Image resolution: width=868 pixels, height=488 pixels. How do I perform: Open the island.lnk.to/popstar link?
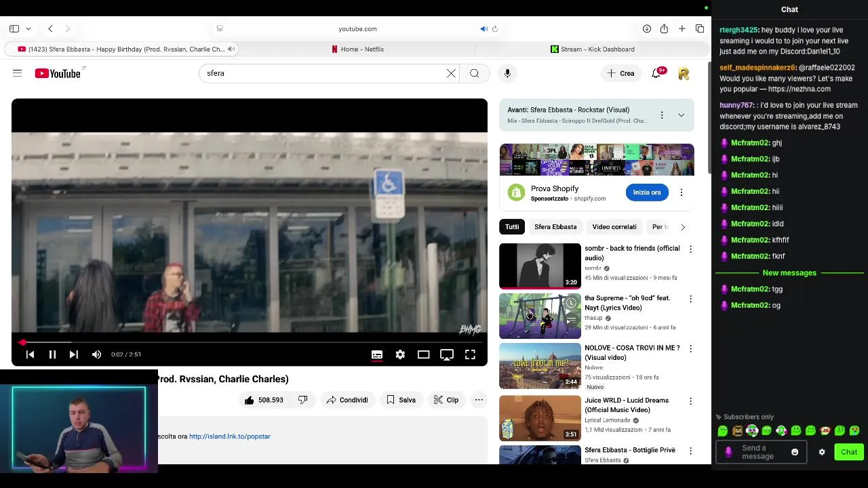(230, 436)
